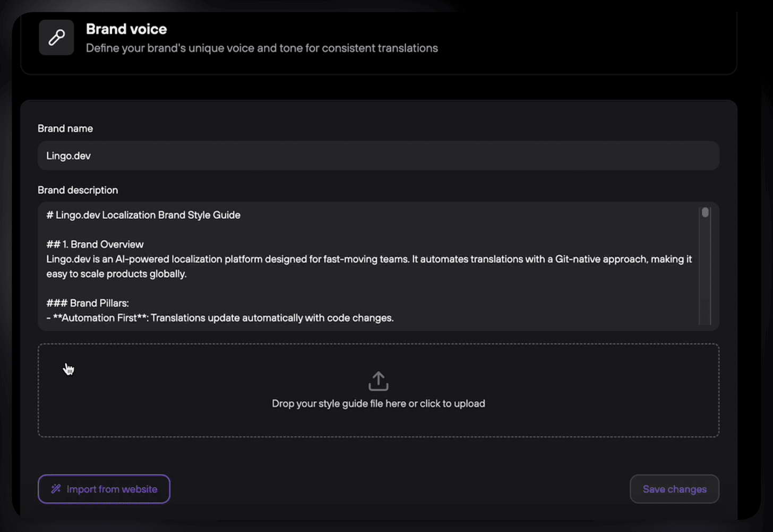This screenshot has width=773, height=532.
Task: Click the "Brand description" field label
Action: (78, 190)
